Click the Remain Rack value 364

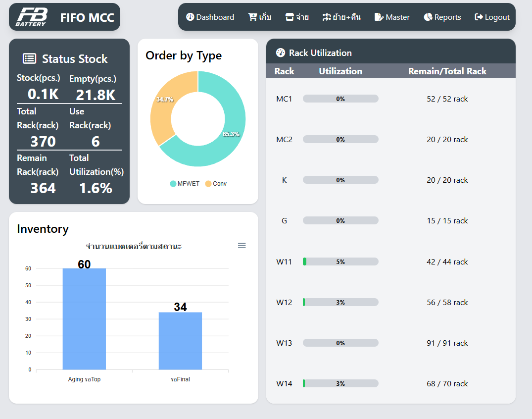(x=43, y=188)
